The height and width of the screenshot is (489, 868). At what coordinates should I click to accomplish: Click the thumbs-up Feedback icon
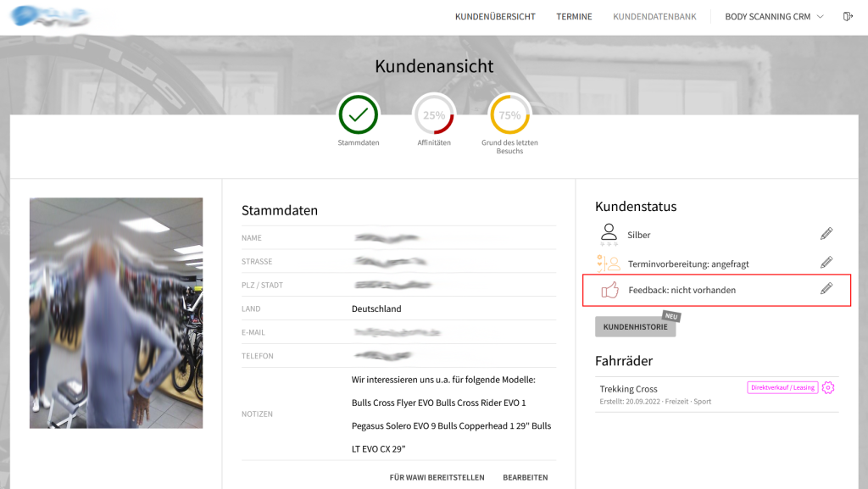point(609,290)
